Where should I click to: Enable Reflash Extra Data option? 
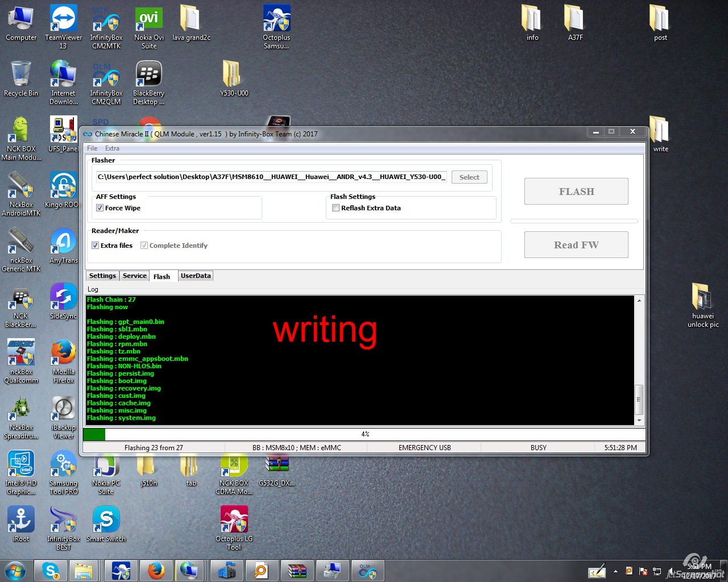pyautogui.click(x=336, y=208)
